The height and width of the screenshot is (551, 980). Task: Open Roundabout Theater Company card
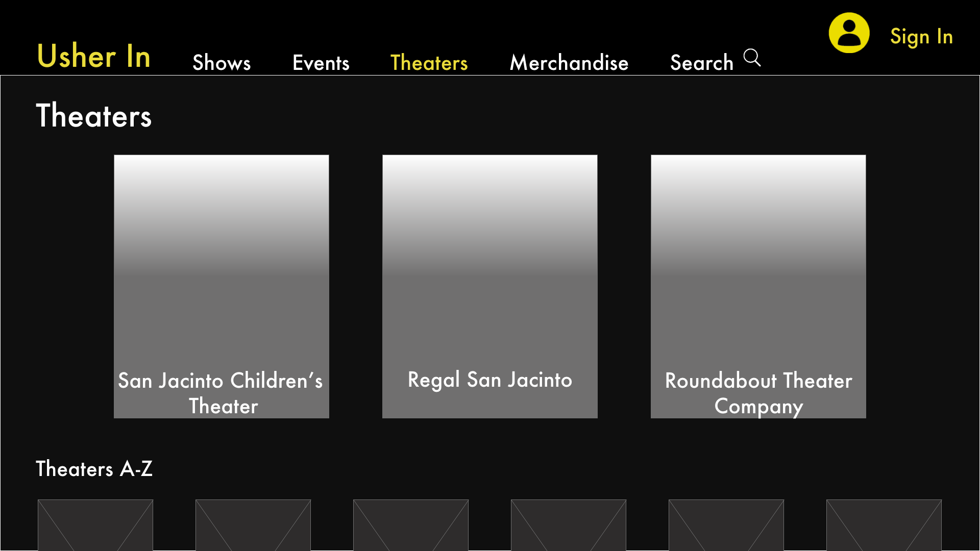pos(758,287)
